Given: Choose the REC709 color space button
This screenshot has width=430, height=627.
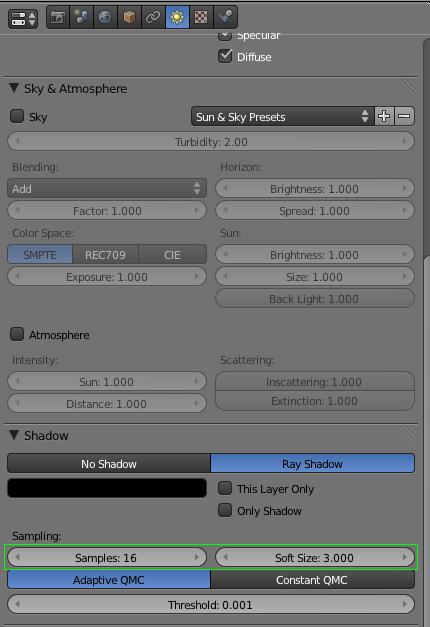Looking at the screenshot, I should [x=105, y=255].
